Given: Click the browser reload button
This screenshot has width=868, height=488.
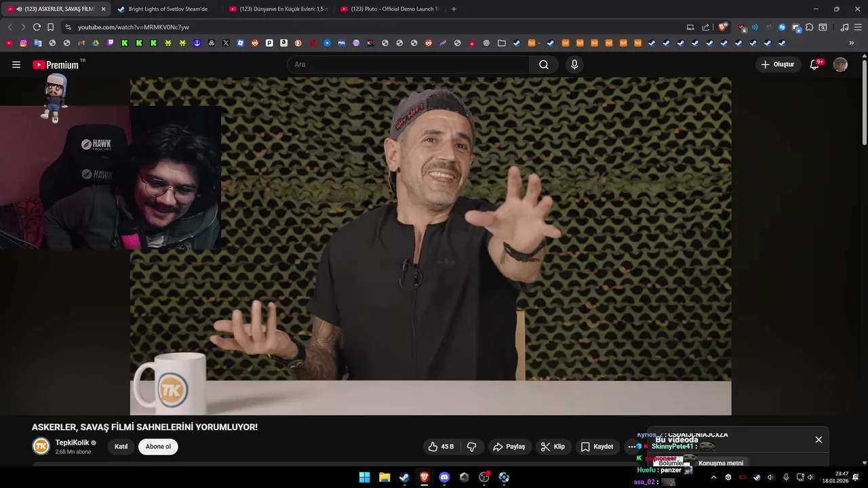Looking at the screenshot, I should point(37,27).
